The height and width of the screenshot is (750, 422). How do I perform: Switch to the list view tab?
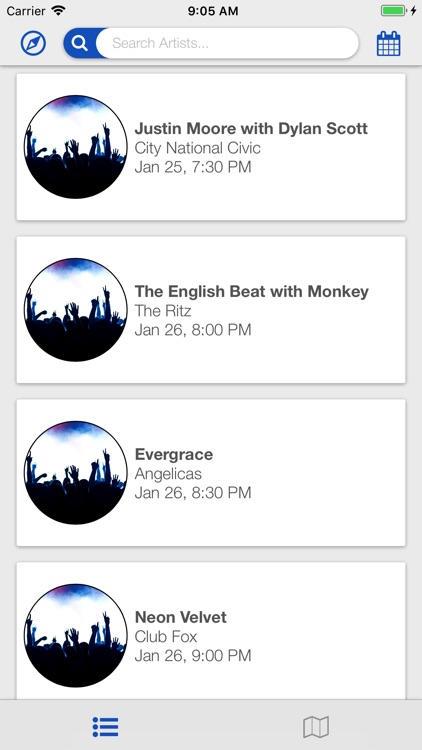pos(105,727)
